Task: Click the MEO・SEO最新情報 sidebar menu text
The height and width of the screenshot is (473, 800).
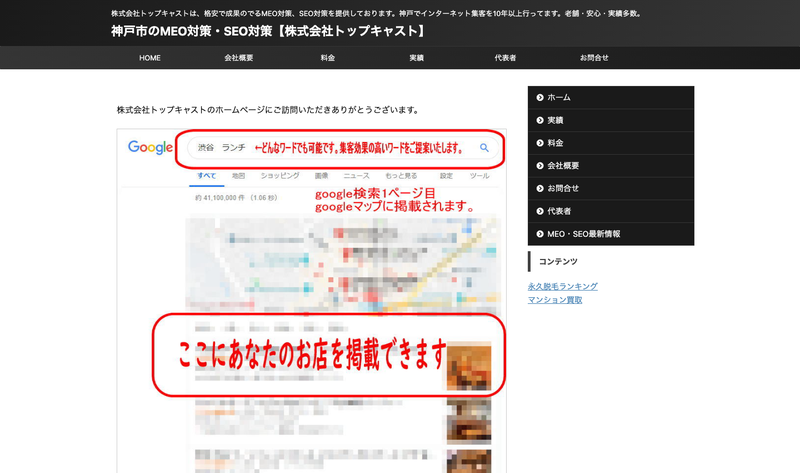Action: pos(584,234)
